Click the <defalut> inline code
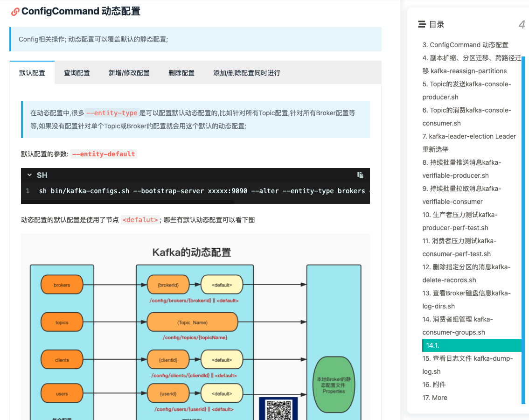This screenshot has height=420, width=529. point(140,220)
